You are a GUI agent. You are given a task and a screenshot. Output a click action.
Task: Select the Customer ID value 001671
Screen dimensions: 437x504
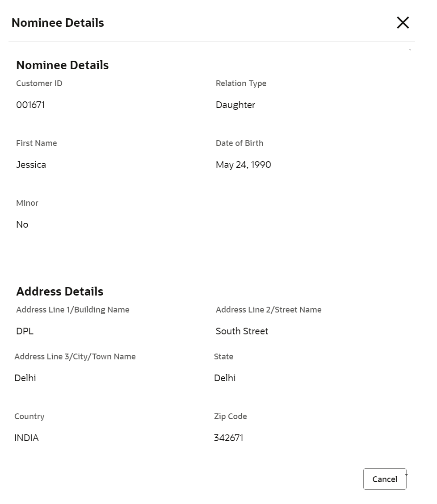click(30, 105)
